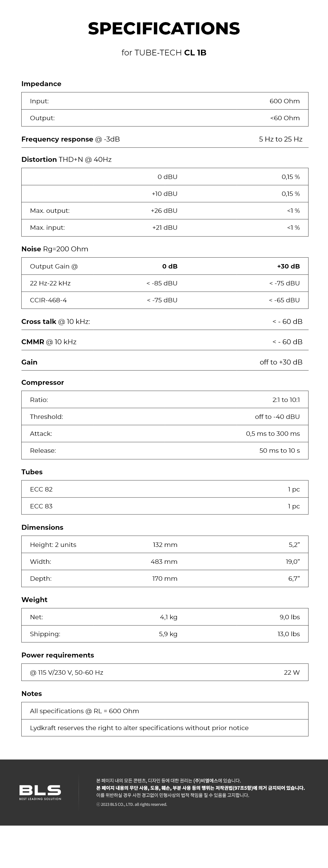Viewport: 328px width, 868px height.
Task: Click the 2023 BLS CO., LTD. copyright text
Action: [x=132, y=804]
